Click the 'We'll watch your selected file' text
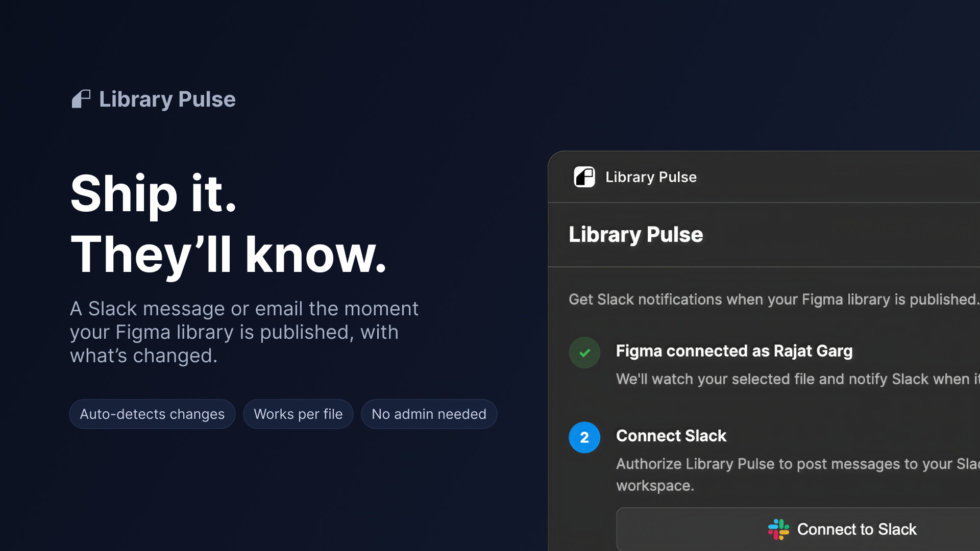The width and height of the screenshot is (980, 551). 798,379
